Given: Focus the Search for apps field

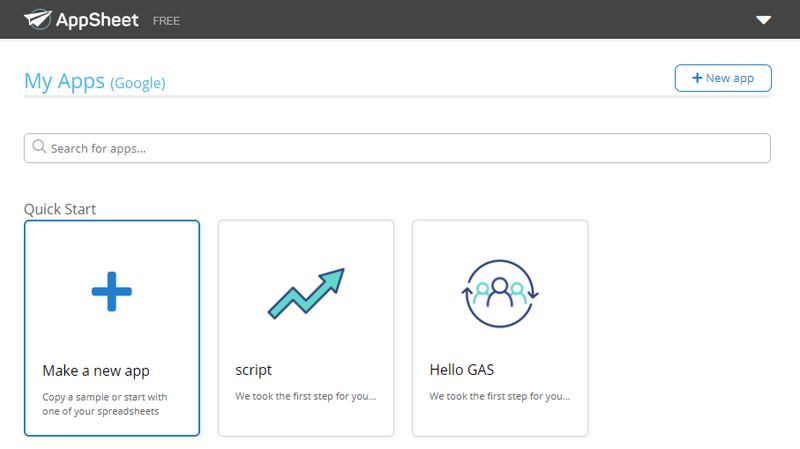Looking at the screenshot, I should click(x=400, y=148).
